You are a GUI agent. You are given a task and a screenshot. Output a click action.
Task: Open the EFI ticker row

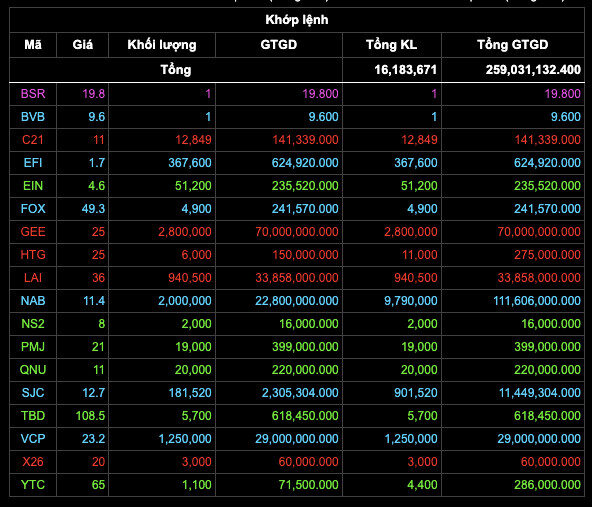[297, 163]
